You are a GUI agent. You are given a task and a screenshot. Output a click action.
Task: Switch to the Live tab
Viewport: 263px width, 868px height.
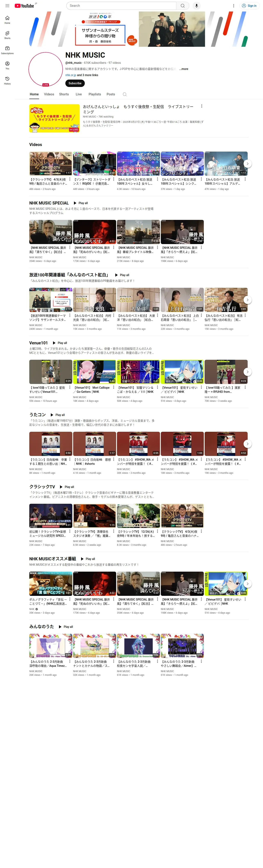(79, 94)
